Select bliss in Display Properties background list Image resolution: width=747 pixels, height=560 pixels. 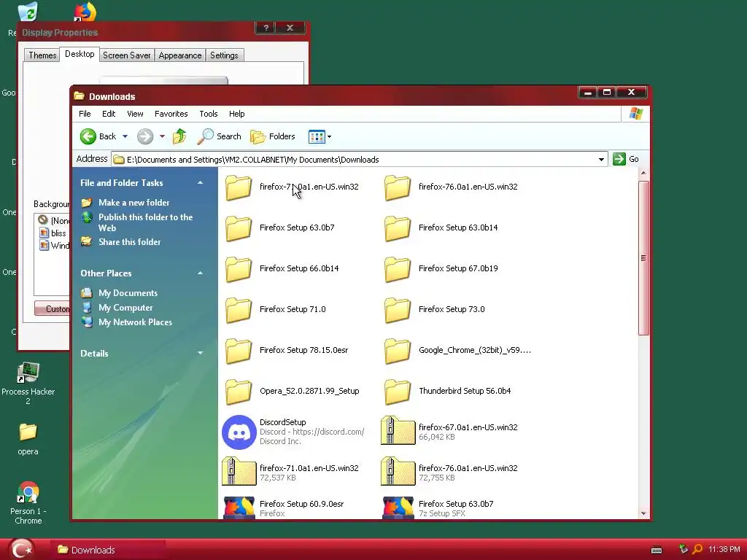(x=58, y=233)
